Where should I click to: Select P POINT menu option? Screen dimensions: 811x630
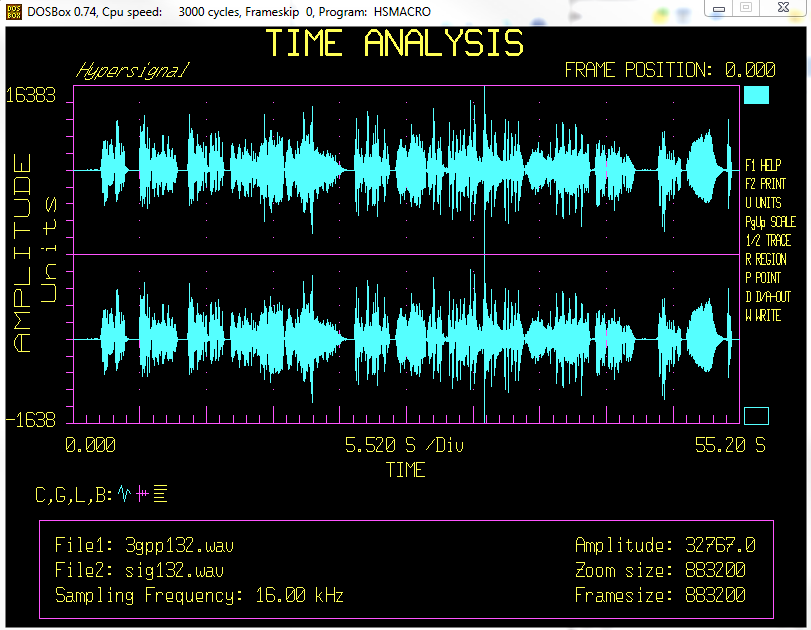coord(763,278)
